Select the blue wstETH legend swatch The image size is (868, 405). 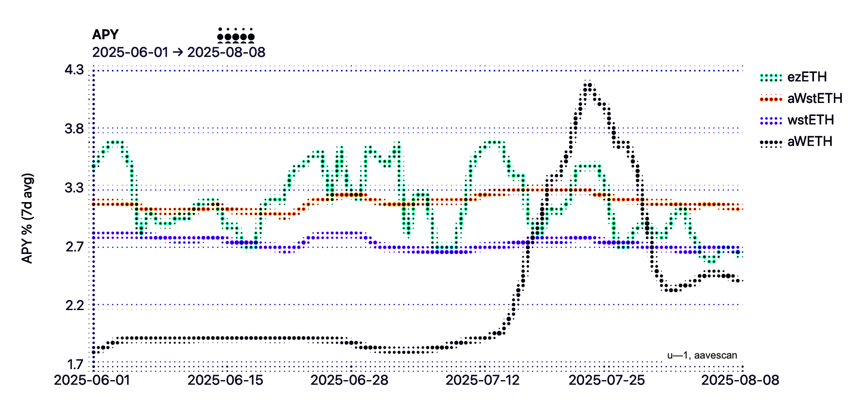point(771,120)
